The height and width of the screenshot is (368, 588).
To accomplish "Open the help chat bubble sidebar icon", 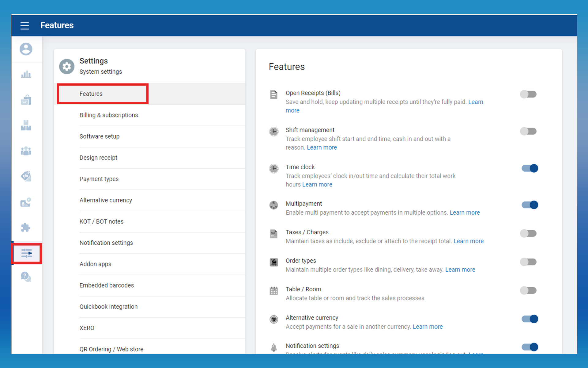I will pyautogui.click(x=26, y=277).
